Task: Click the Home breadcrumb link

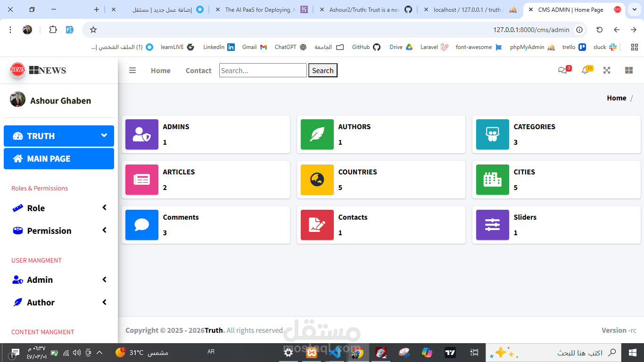Action: click(x=617, y=98)
